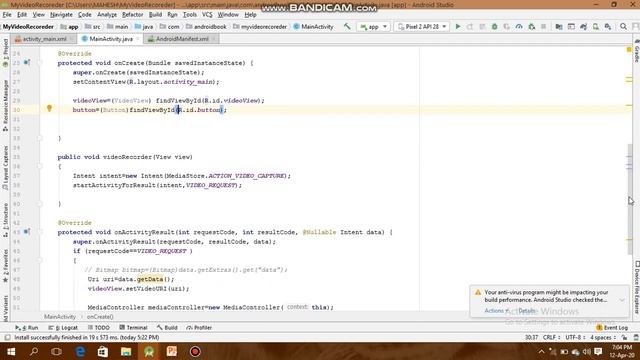Open Project Structure icon in toolbar
640x360 pixels.
tap(559, 27)
